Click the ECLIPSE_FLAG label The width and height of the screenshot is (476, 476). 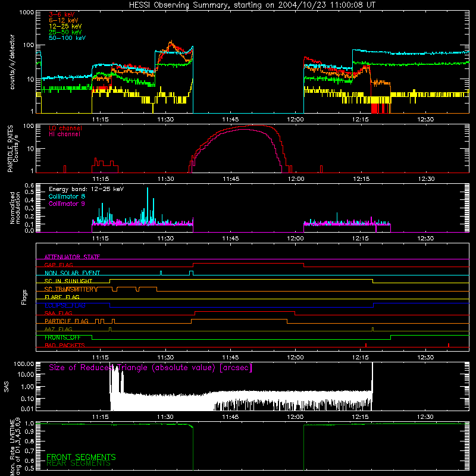click(65, 305)
